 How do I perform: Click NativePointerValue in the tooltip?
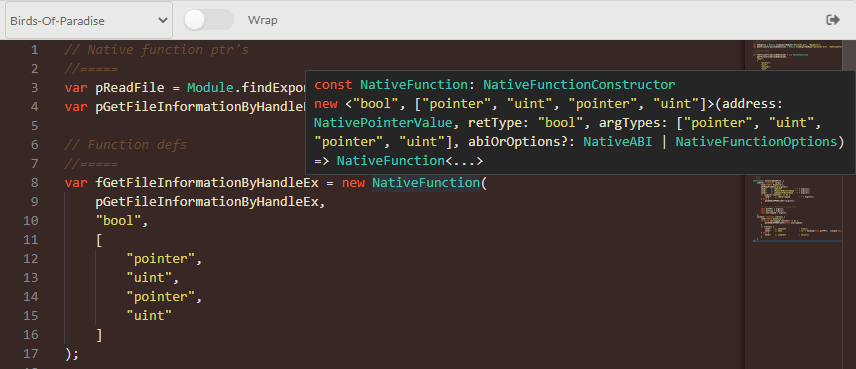[383, 123]
